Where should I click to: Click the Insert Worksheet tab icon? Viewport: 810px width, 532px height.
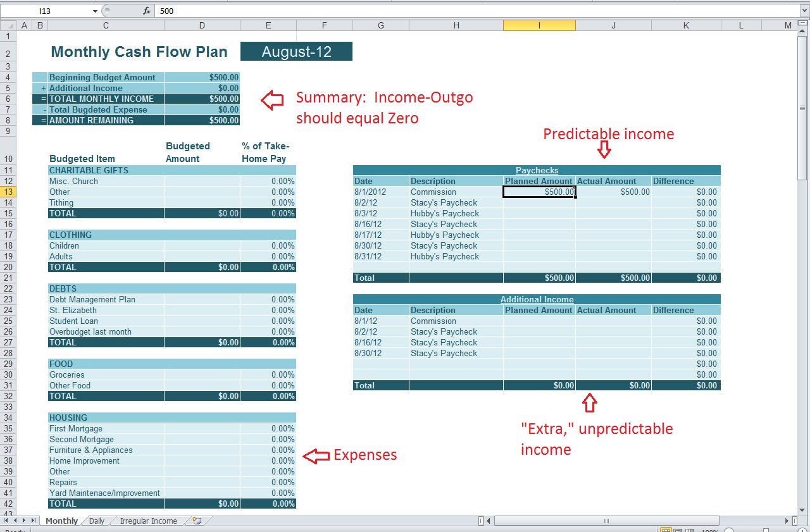click(197, 521)
